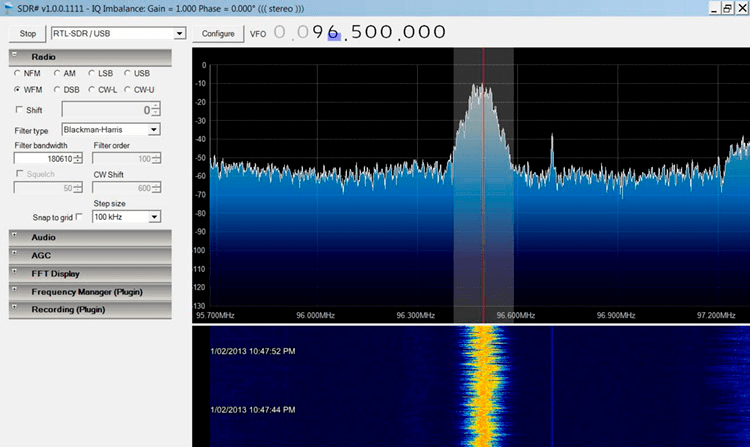
Task: Click the Filter order field
Action: point(122,158)
